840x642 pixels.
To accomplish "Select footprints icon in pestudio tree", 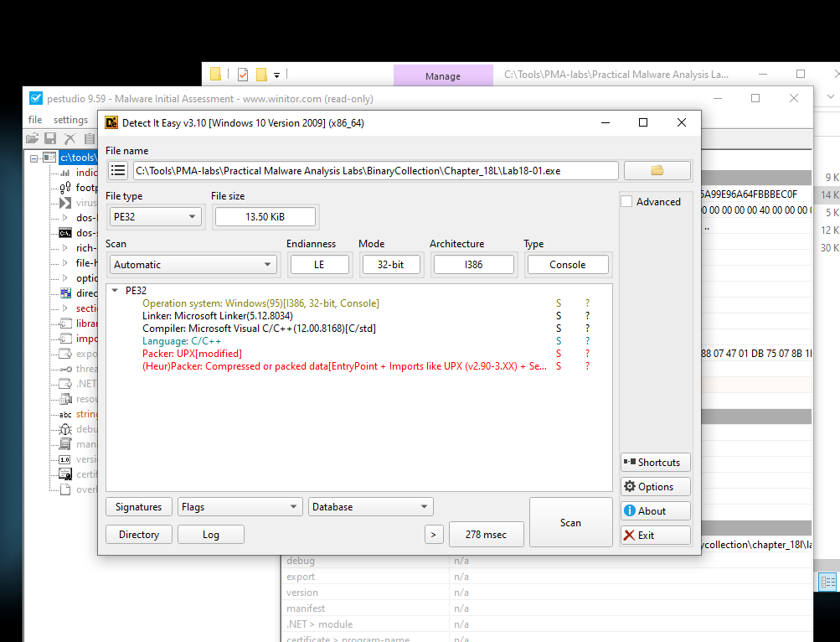I will pyautogui.click(x=65, y=188).
